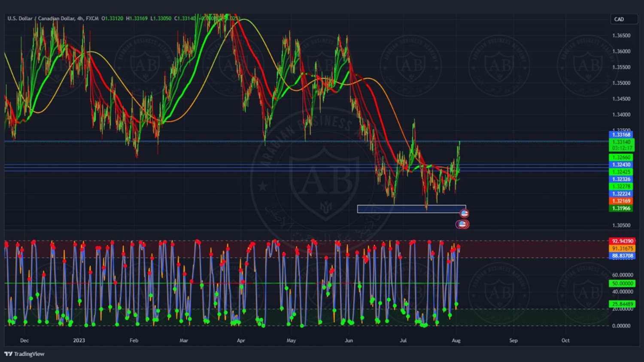644x362 pixels.
Task: Click the current price 1.33140 countdown label
Action: [x=621, y=145]
